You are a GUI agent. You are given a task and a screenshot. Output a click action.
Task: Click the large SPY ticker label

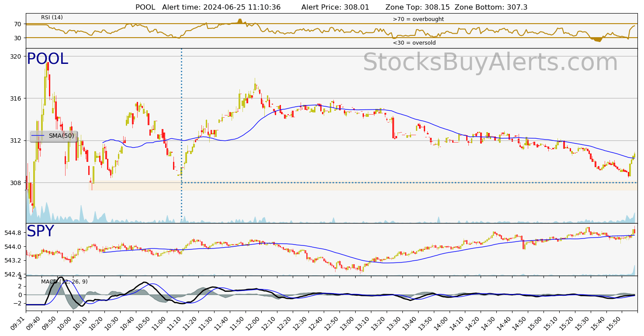pos(40,231)
